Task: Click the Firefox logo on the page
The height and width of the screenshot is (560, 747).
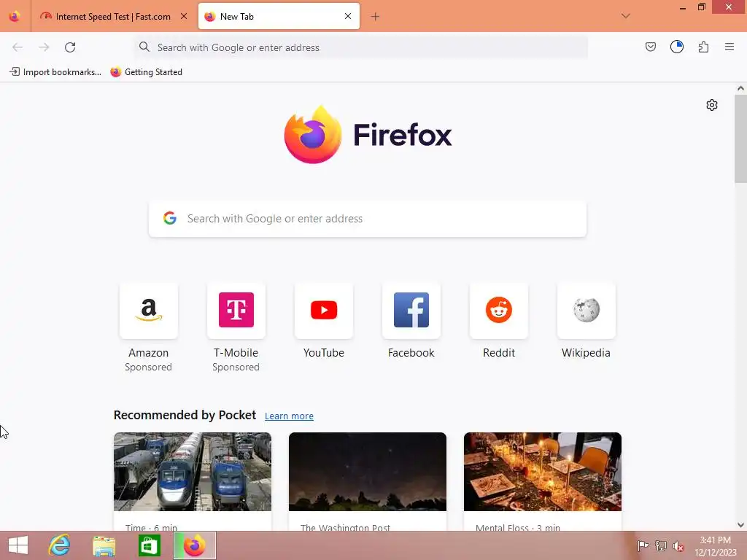Action: (368, 135)
